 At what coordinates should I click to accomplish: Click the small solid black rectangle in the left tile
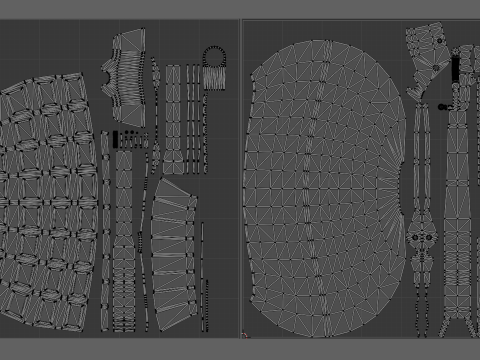point(115,139)
